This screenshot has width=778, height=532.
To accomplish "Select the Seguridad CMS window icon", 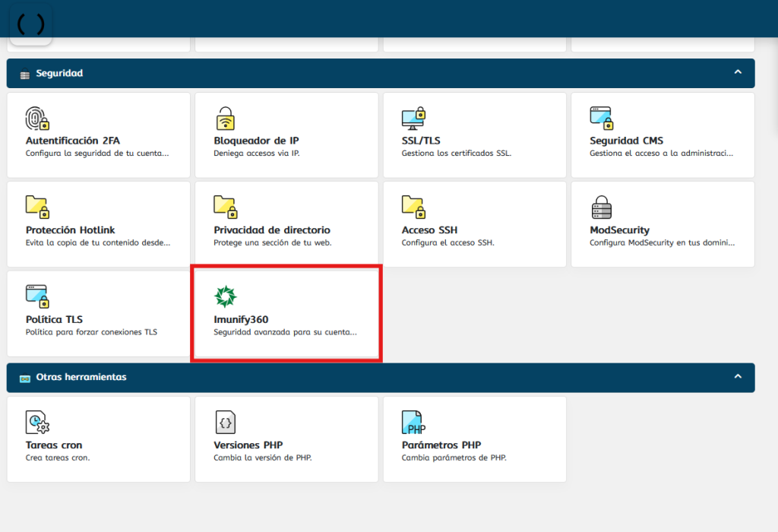I will tap(601, 119).
